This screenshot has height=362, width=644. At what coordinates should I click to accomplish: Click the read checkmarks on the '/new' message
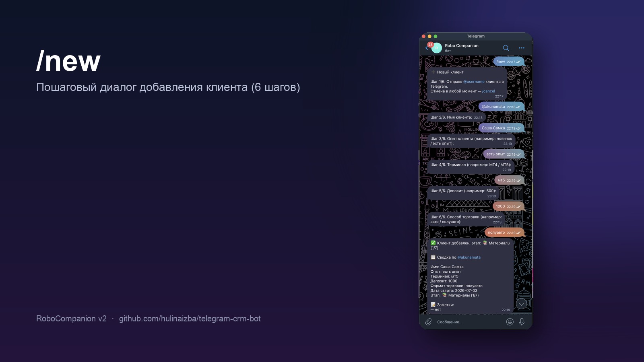518,62
